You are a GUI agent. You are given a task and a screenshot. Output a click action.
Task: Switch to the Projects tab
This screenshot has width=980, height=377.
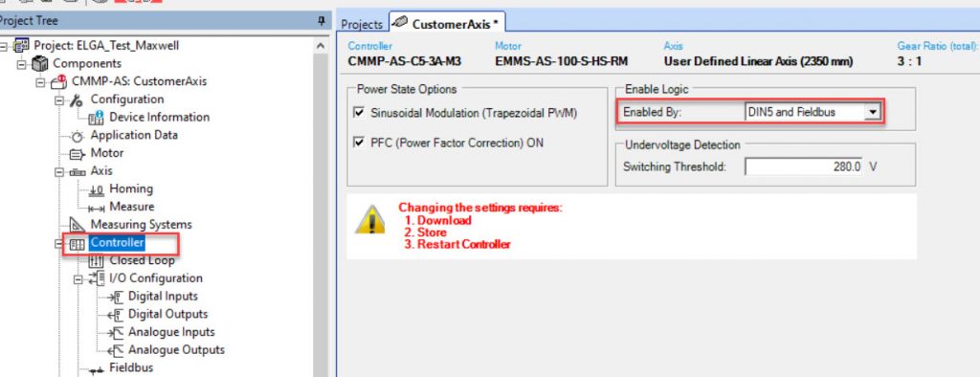click(361, 24)
